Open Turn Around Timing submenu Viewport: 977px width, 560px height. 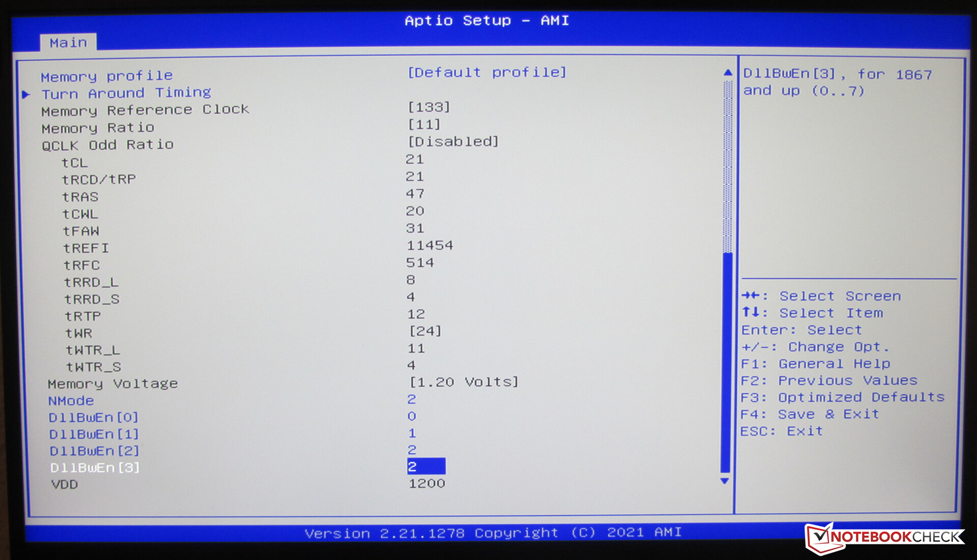point(126,93)
